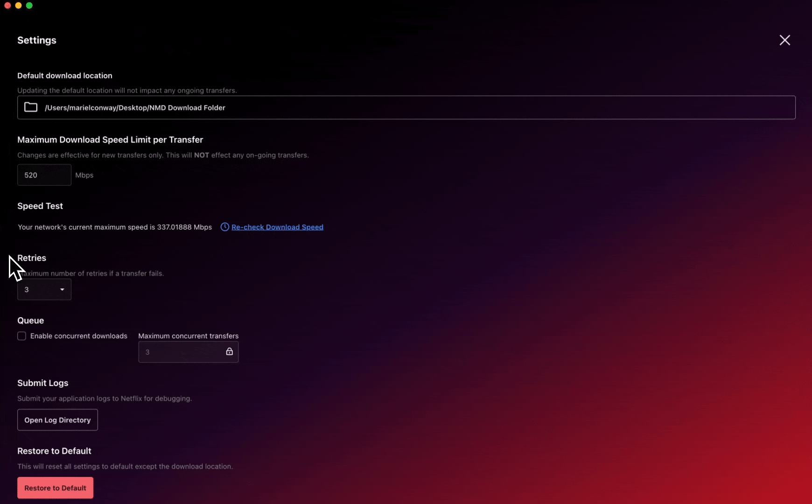Click 'Updating the default location' note text
Image resolution: width=812 pixels, height=504 pixels.
127,91
